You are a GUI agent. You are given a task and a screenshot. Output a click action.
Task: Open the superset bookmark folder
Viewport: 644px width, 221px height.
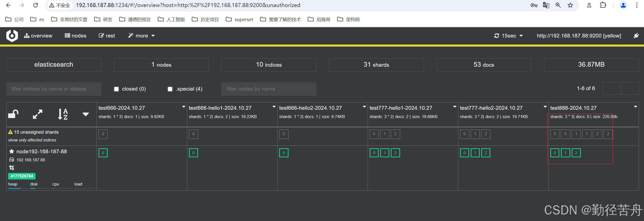240,19
